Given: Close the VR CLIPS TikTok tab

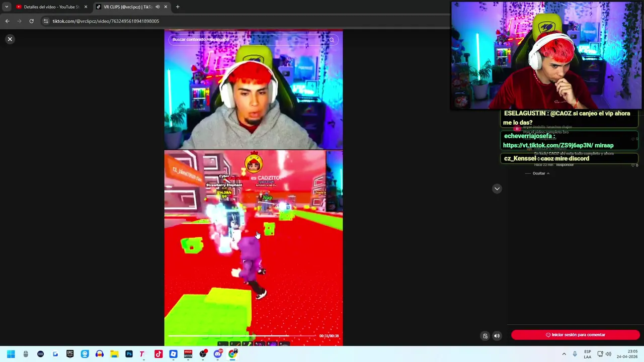Looking at the screenshot, I should point(166,7).
